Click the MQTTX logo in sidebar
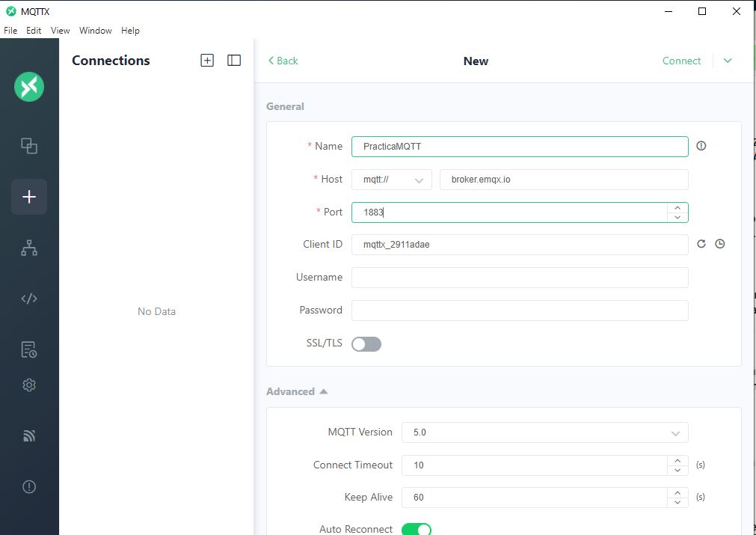 [x=29, y=87]
